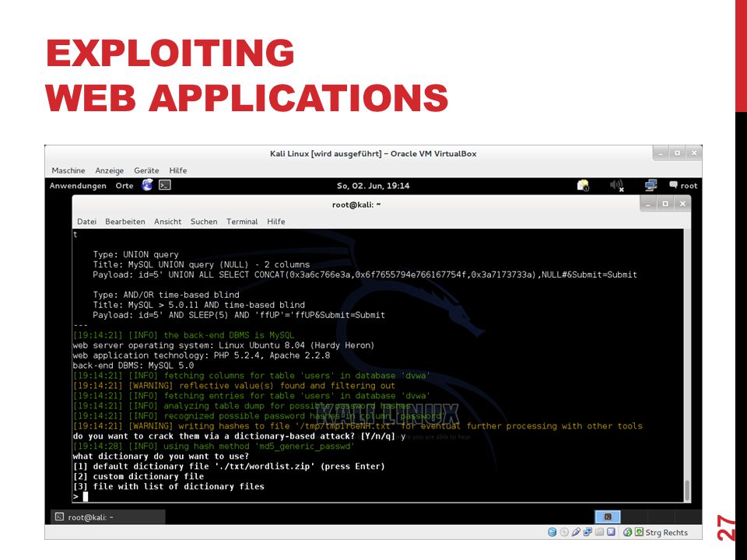The width and height of the screenshot is (747, 560).
Task: Click the 'fetching entries for table' log line
Action: pos(251,396)
